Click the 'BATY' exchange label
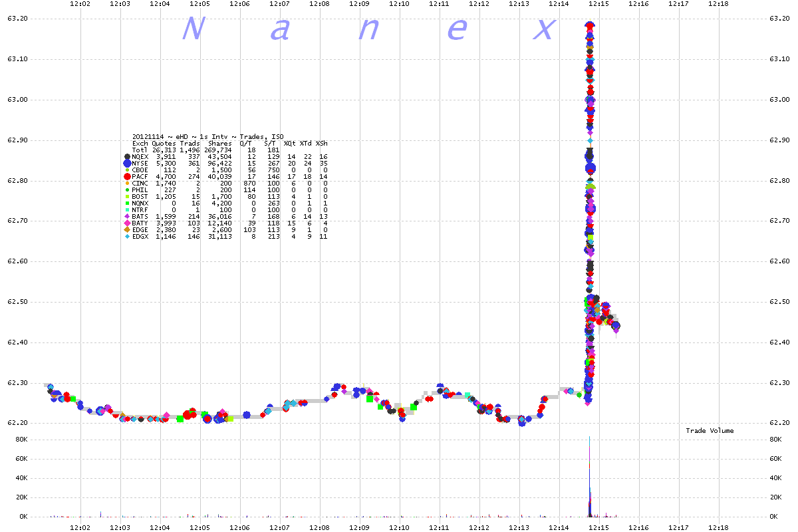 tap(140, 223)
